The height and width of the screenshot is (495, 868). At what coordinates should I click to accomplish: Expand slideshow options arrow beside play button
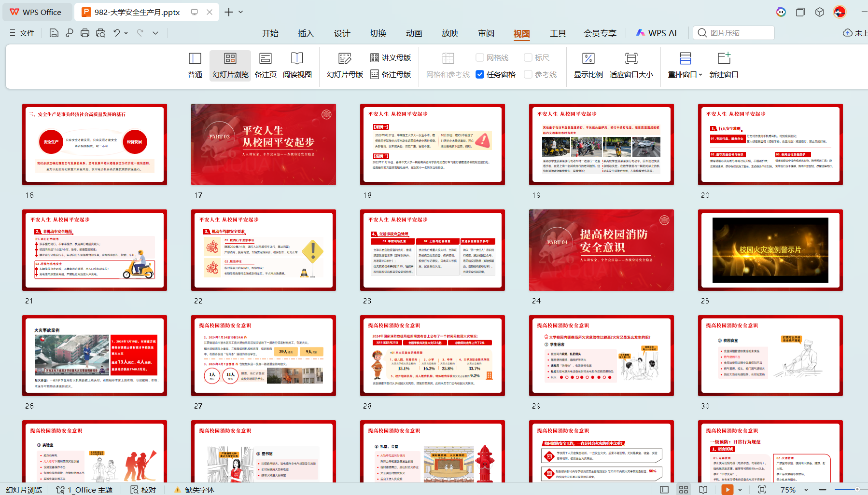pyautogui.click(x=740, y=490)
